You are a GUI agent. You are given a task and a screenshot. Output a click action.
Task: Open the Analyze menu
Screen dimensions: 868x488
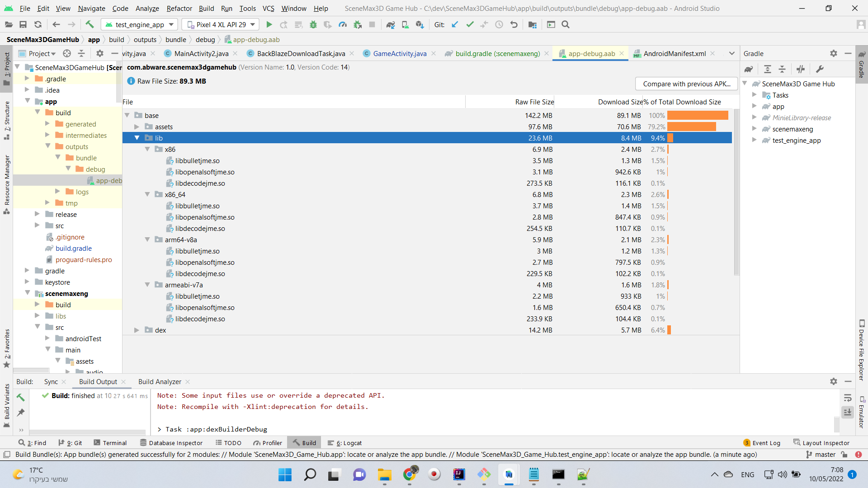click(x=147, y=8)
